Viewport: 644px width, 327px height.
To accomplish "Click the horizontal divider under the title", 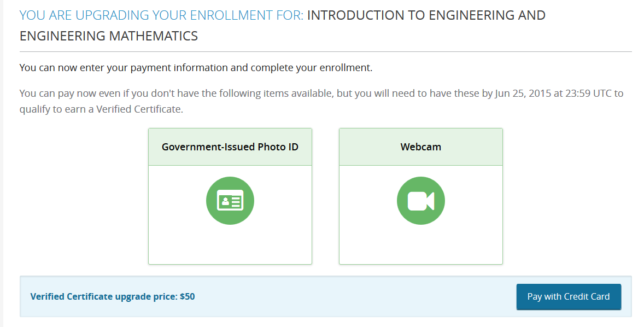I will point(325,52).
